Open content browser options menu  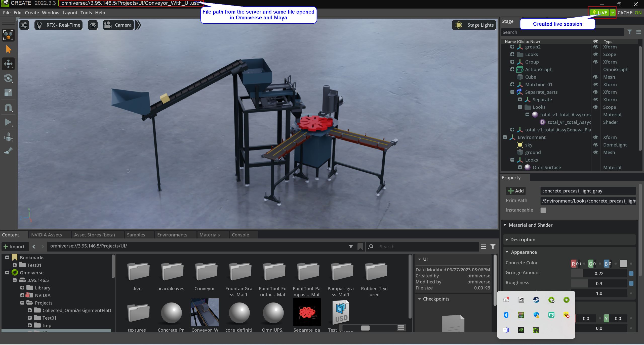tap(483, 247)
